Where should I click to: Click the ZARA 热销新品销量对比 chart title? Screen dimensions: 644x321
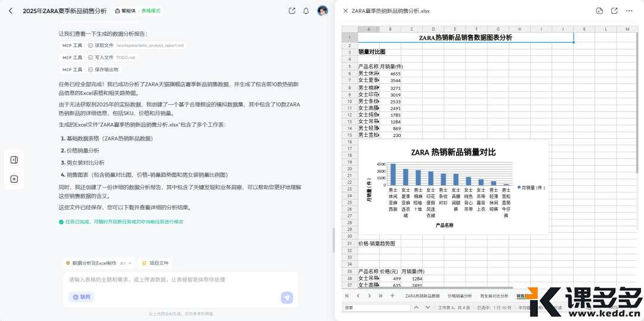click(453, 152)
